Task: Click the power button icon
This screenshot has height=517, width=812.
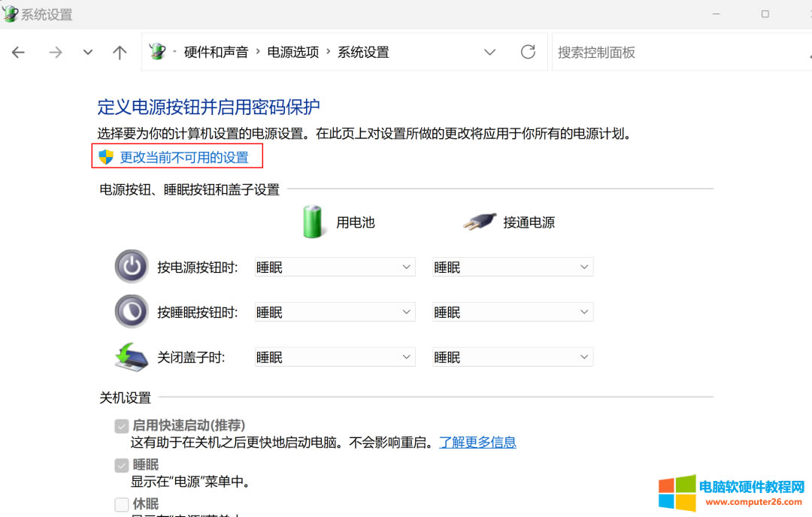Action: point(132,267)
